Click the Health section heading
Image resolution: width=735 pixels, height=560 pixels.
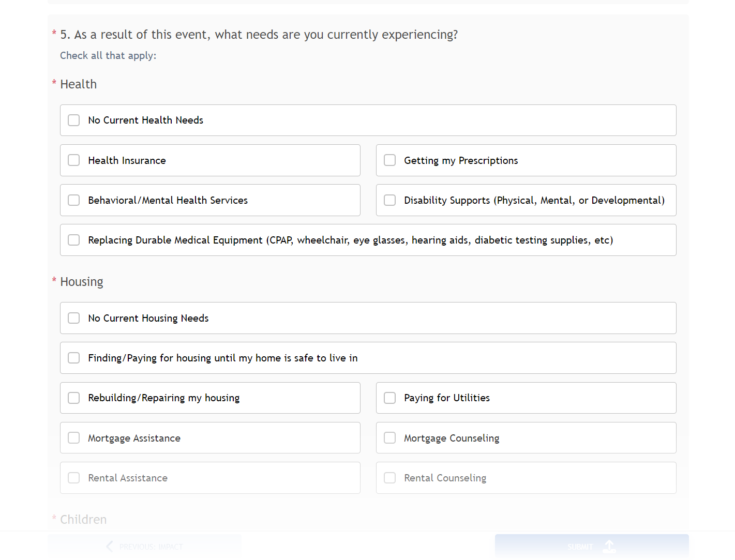click(x=78, y=84)
